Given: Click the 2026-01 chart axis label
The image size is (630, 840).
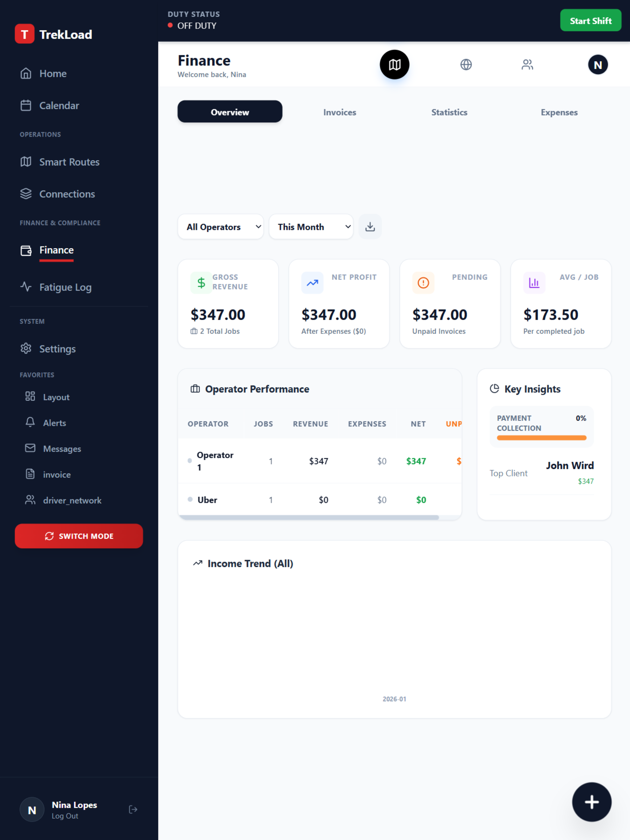Looking at the screenshot, I should click(394, 699).
